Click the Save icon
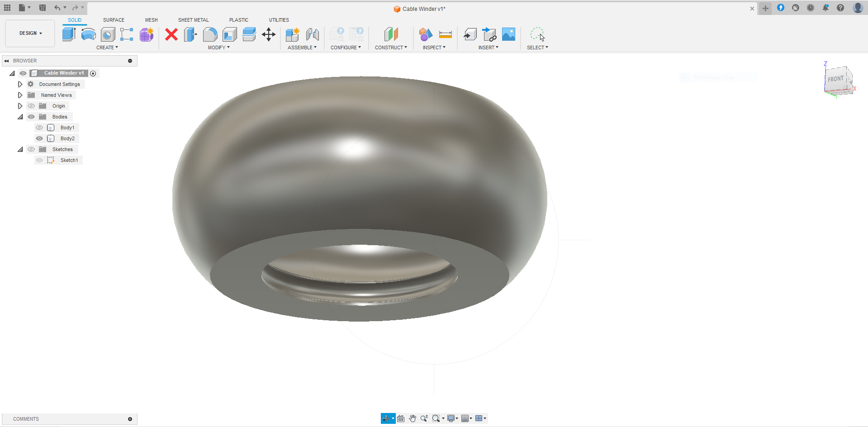Screen dimensions: 868x427 click(43, 8)
